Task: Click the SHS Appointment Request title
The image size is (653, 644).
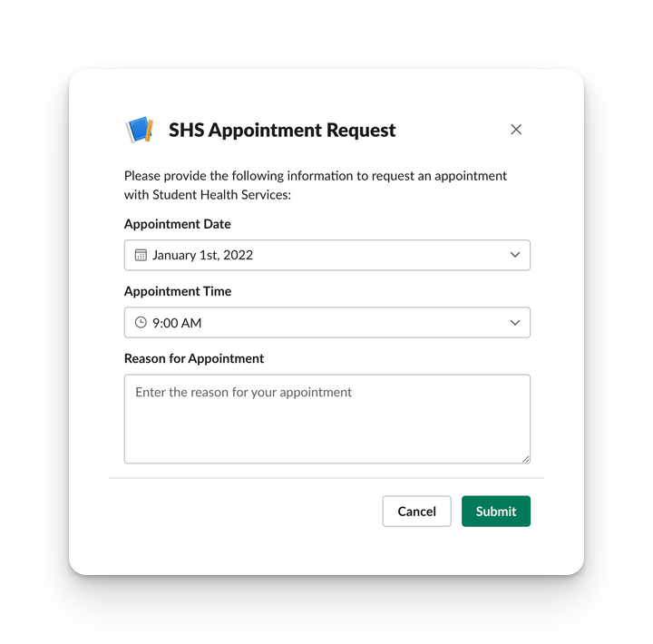Action: 282,130
